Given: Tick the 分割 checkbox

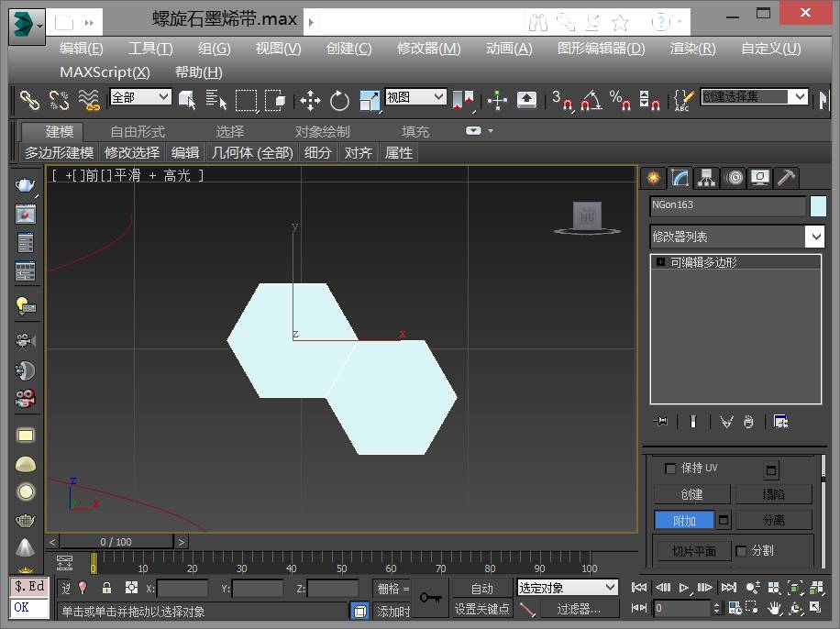Looking at the screenshot, I should click(x=742, y=551).
